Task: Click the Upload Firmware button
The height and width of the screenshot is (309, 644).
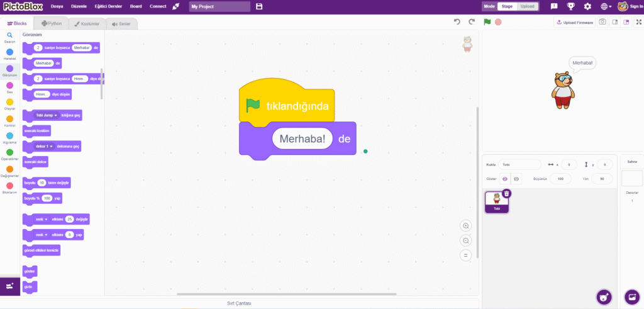Action: coord(574,22)
